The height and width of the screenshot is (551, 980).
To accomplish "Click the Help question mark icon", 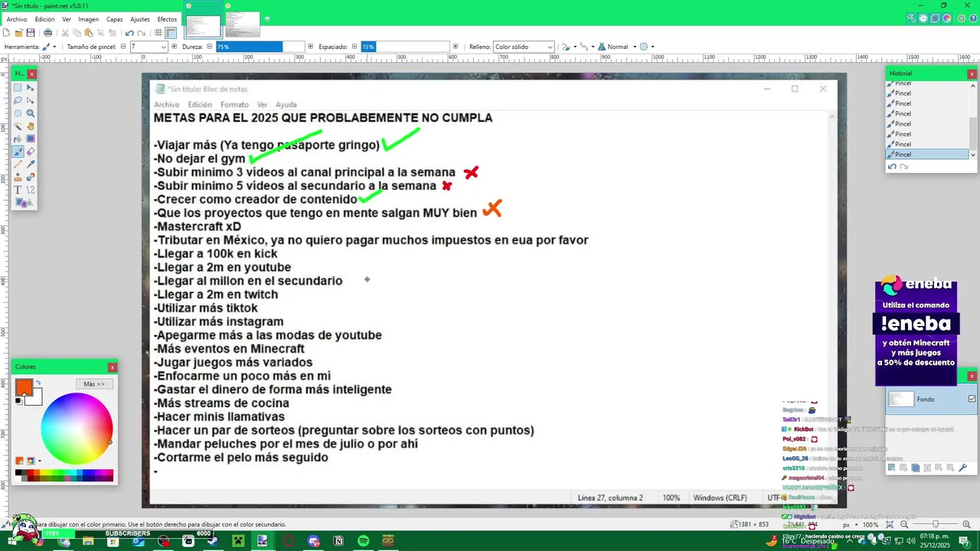I will coord(972,18).
